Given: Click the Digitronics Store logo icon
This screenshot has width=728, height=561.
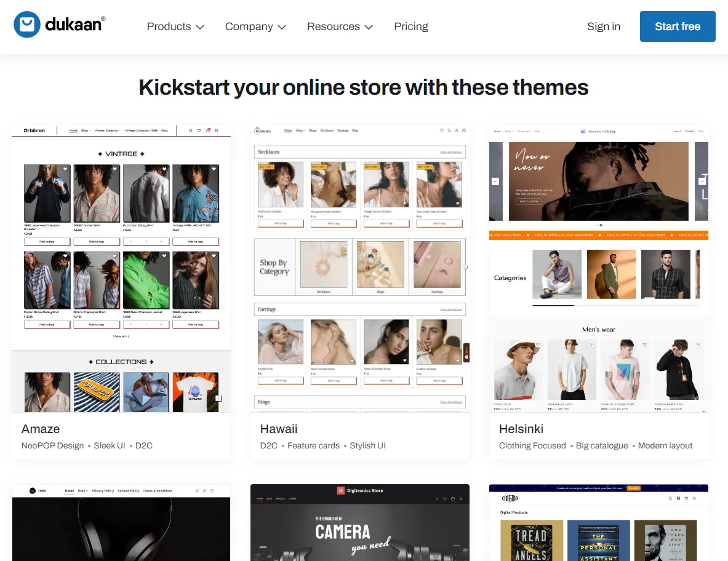Looking at the screenshot, I should click(x=341, y=490).
